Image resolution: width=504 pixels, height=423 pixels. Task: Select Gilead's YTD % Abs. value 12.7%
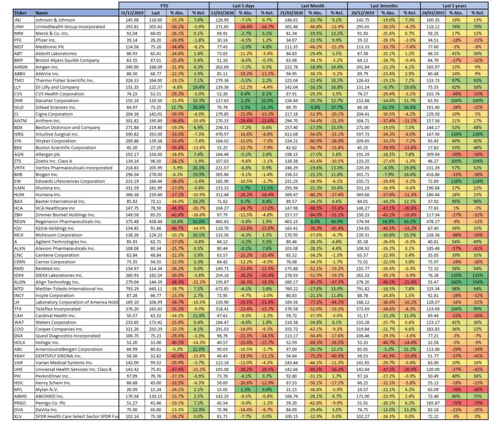pyautogui.click(x=177, y=107)
